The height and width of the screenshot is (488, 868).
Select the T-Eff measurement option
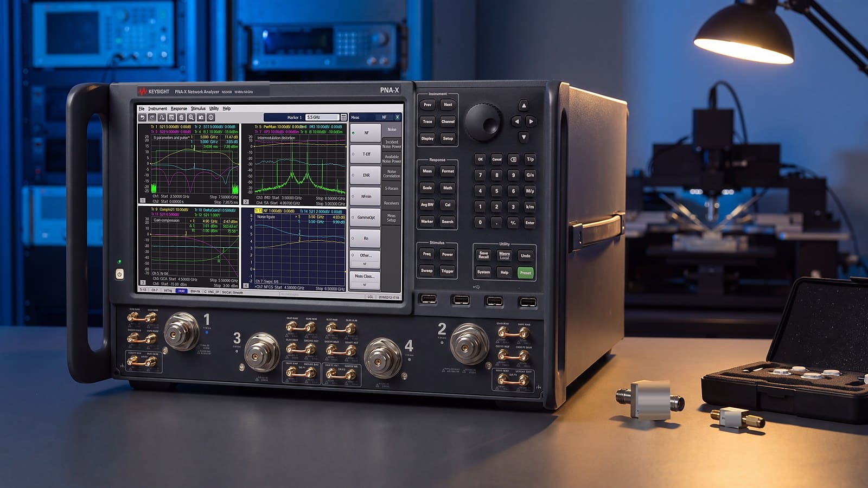point(365,154)
